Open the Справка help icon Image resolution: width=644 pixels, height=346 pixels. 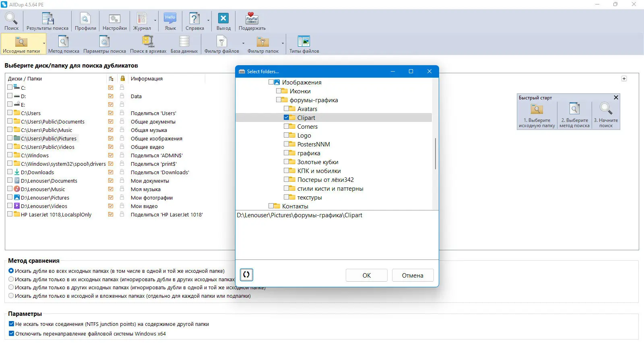tap(195, 21)
